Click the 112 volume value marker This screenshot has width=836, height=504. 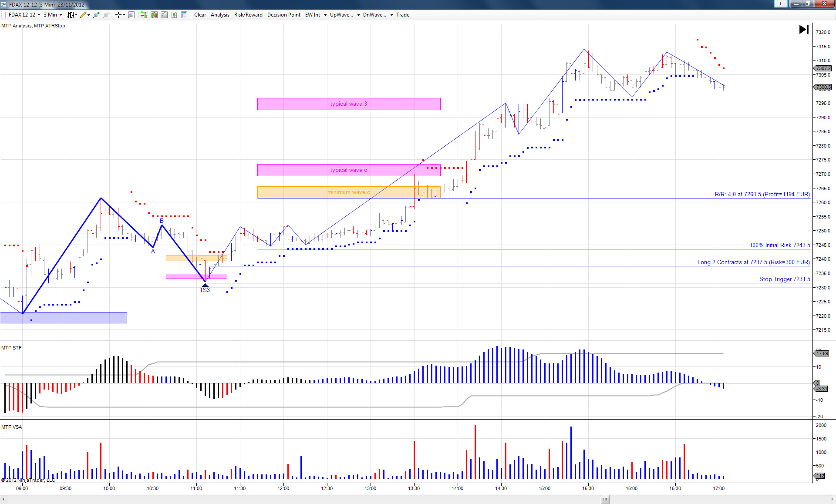(819, 476)
